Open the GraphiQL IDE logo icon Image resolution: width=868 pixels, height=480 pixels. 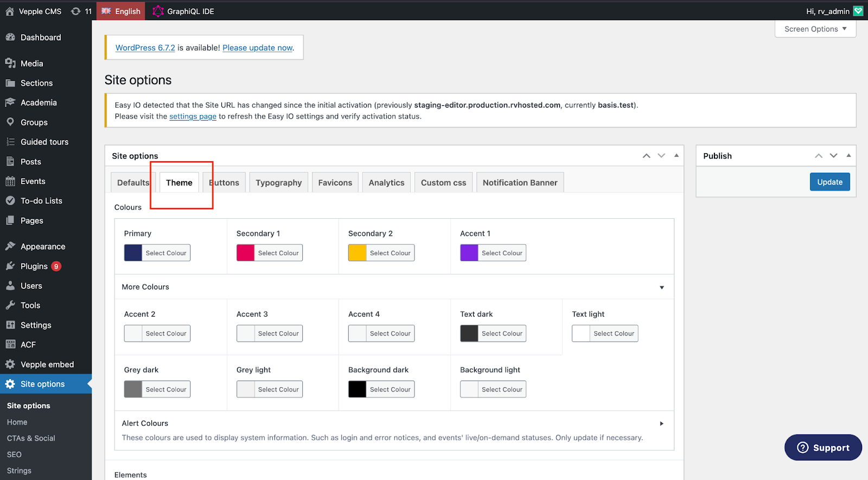158,11
